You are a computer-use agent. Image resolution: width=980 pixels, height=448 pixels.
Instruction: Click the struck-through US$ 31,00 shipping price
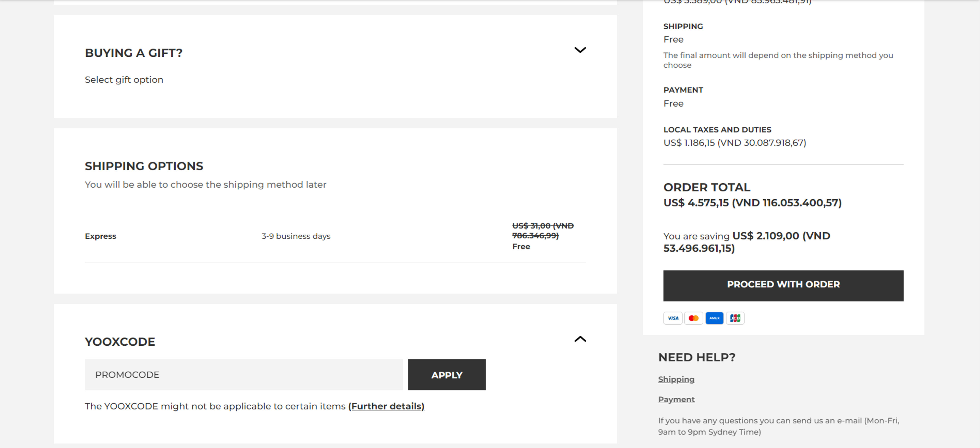[543, 231]
